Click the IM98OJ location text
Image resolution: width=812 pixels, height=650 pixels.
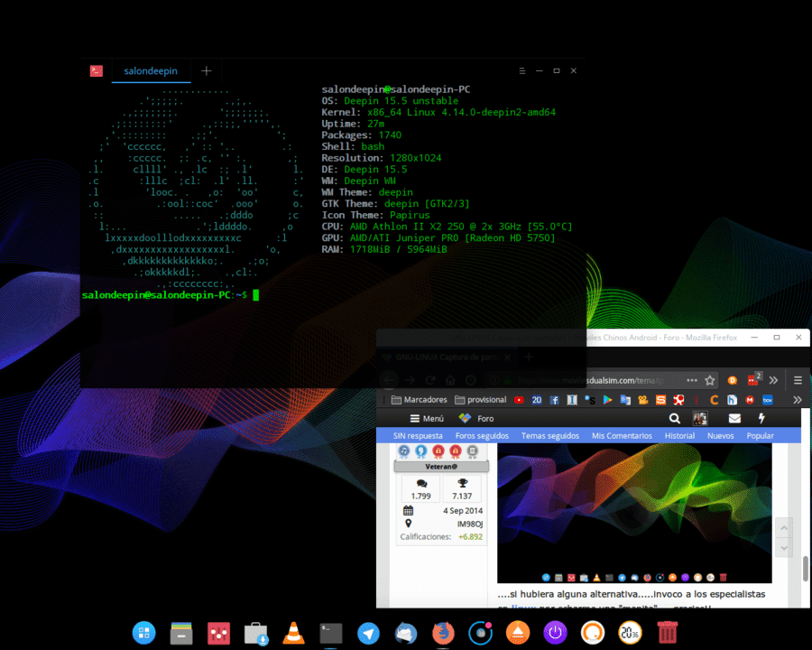click(470, 524)
